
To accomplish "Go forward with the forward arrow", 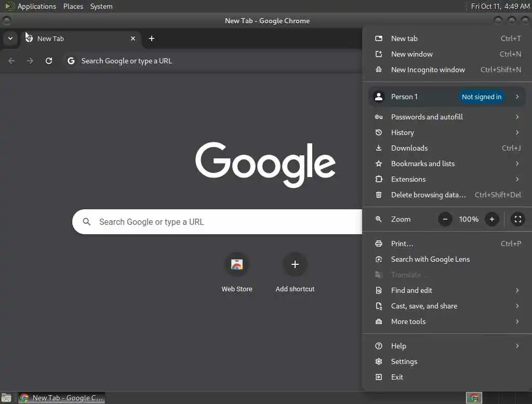I will (x=30, y=61).
